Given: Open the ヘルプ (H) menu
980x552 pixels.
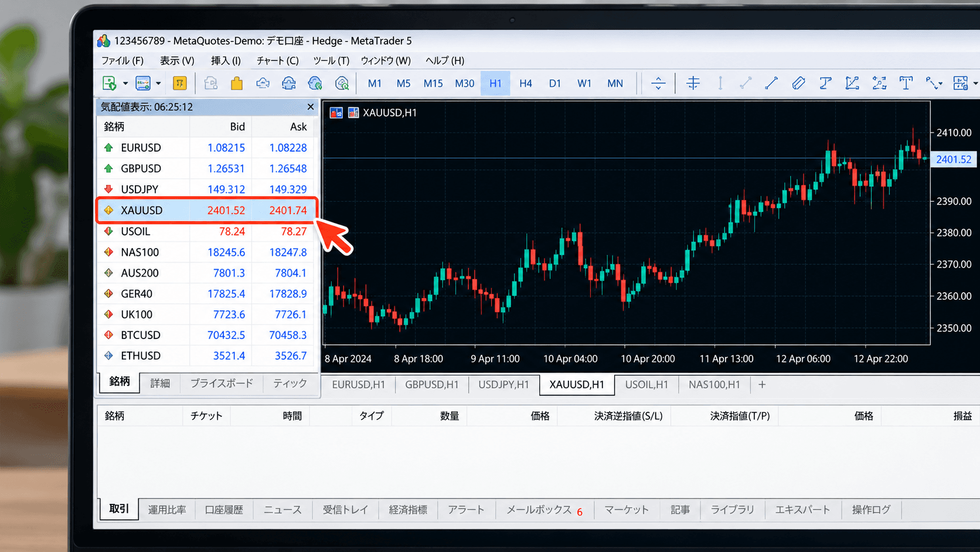Looking at the screenshot, I should (445, 60).
